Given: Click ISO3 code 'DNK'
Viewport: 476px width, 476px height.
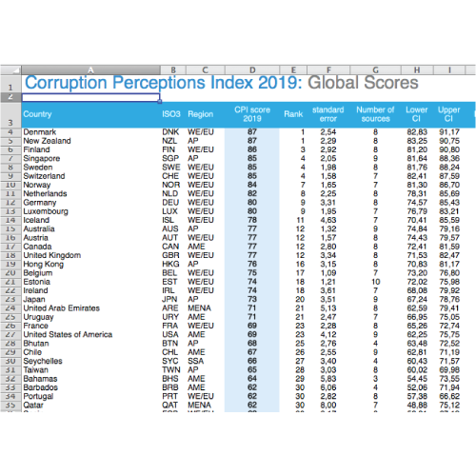Looking at the screenshot, I should coord(170,132).
